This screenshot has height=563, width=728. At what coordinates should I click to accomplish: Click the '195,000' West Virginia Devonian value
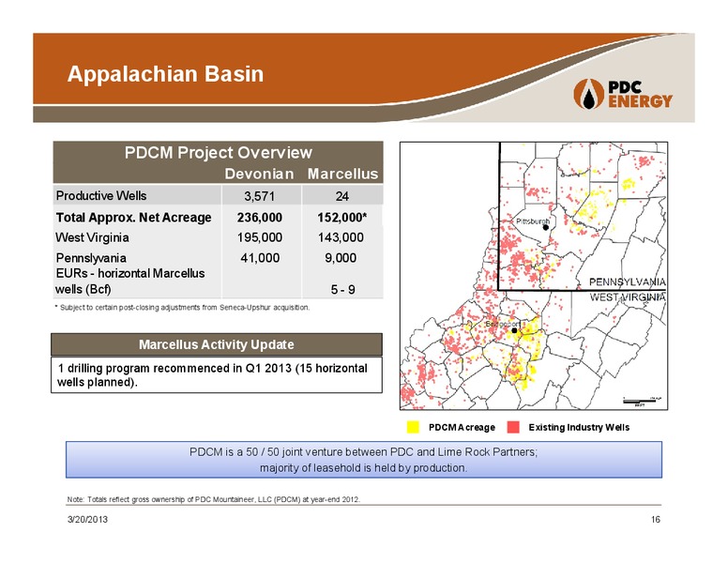point(260,237)
